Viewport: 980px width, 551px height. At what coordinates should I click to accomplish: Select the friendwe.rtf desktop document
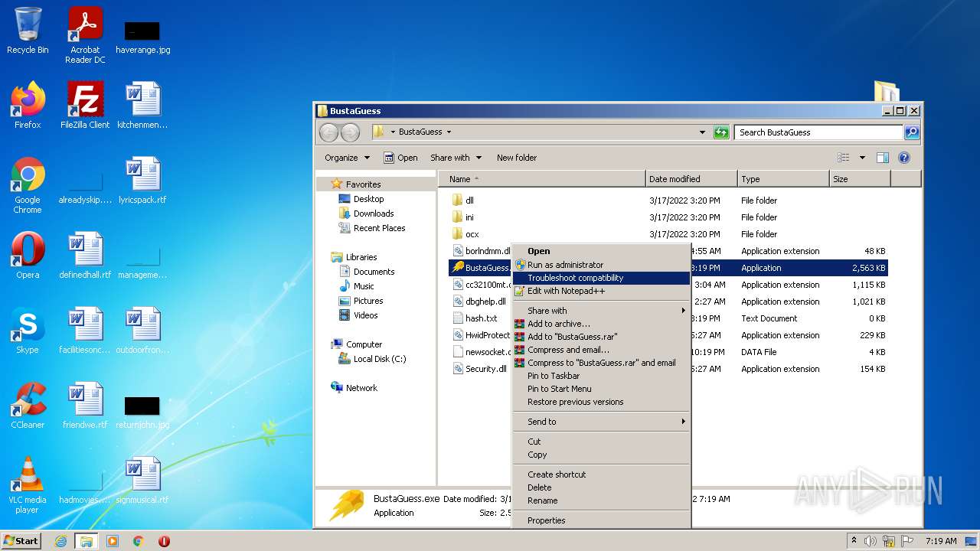click(x=85, y=406)
